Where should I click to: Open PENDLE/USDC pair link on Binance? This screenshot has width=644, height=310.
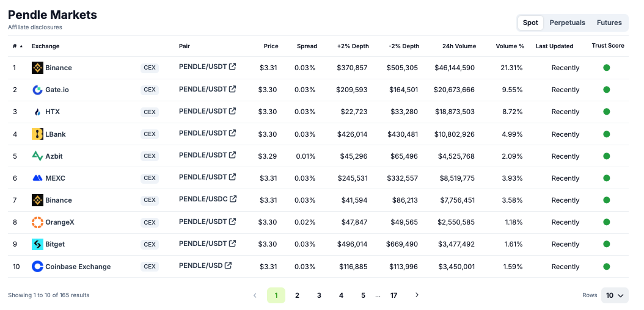click(203, 199)
